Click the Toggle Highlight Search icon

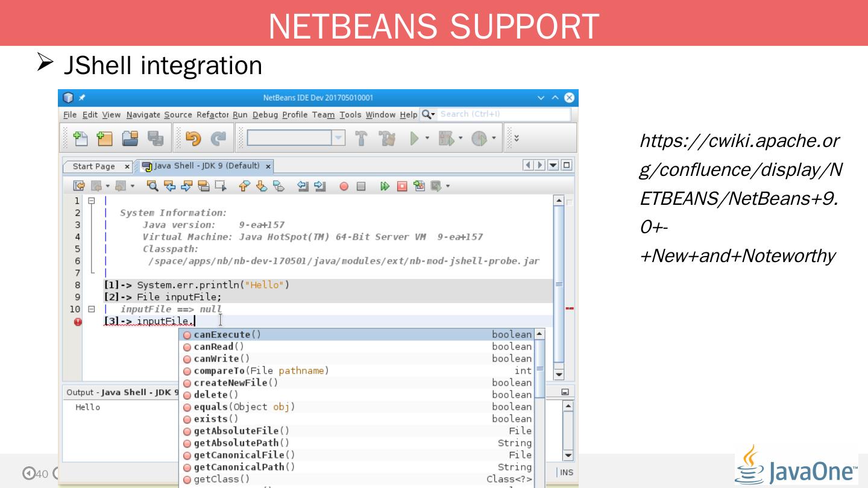pos(204,186)
